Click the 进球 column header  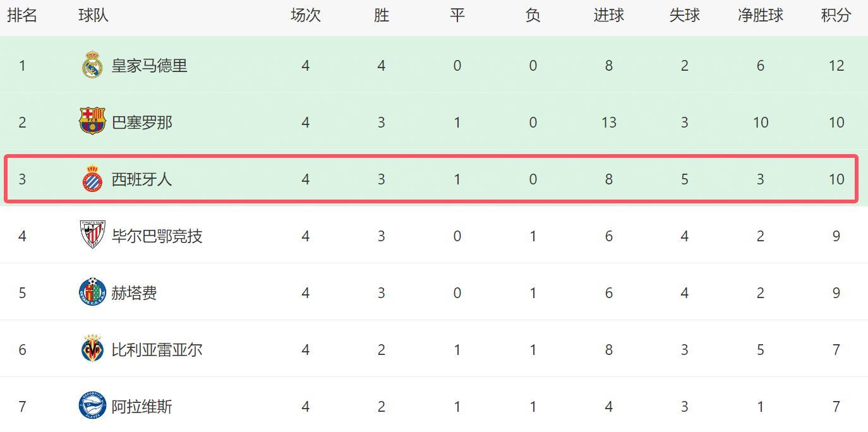608,16
